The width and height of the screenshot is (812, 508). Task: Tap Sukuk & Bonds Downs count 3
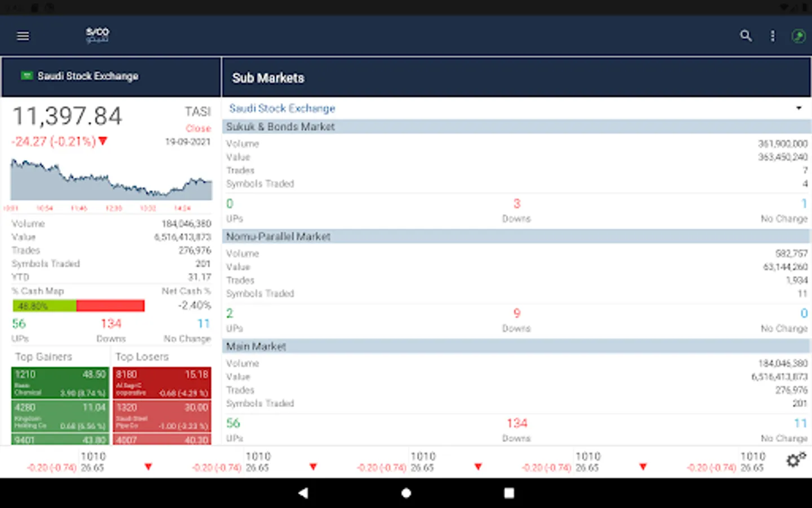pyautogui.click(x=517, y=203)
